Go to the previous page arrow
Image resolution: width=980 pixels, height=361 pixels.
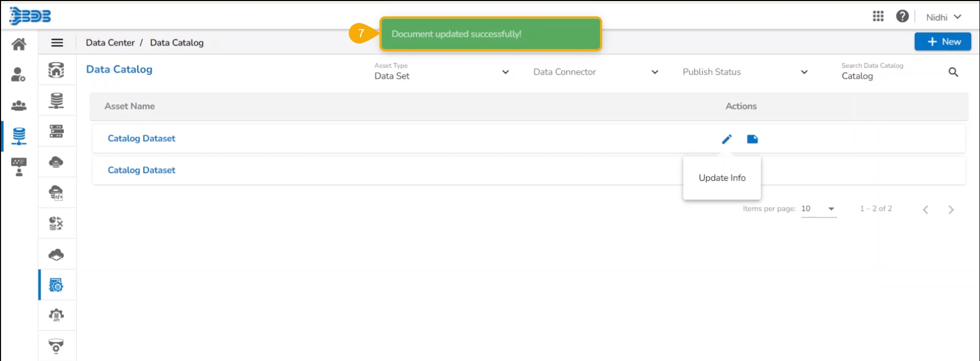click(925, 210)
